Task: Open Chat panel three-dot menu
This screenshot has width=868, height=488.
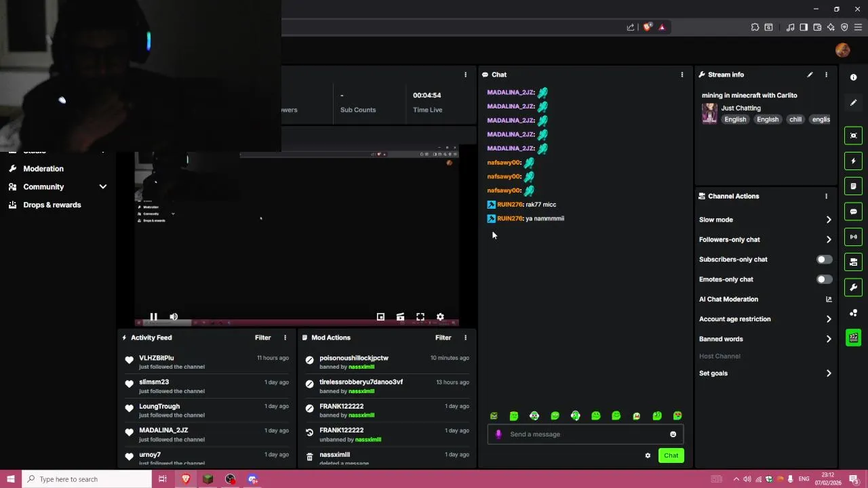Action: pyautogui.click(x=682, y=75)
